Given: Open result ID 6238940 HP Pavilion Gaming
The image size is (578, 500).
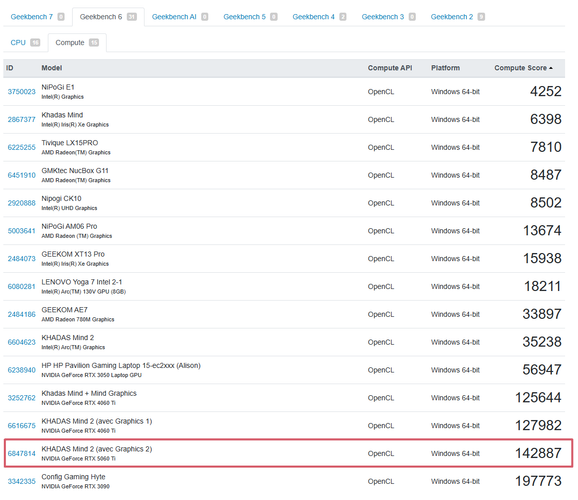Looking at the screenshot, I should tap(21, 370).
